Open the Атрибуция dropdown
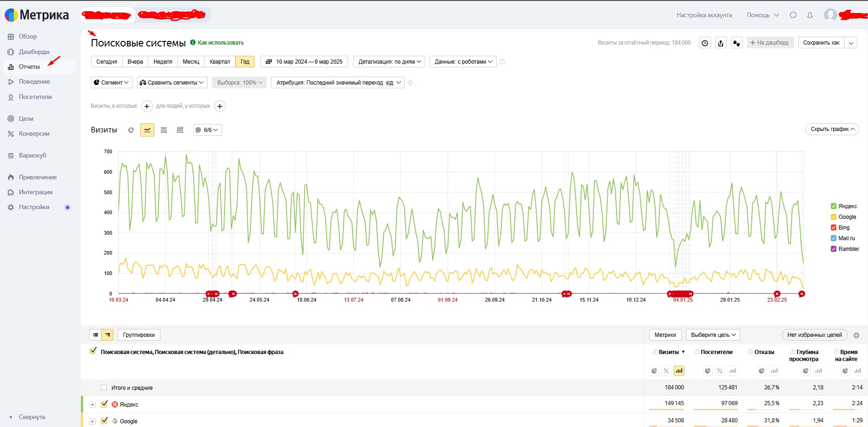868x427 pixels. (x=338, y=83)
